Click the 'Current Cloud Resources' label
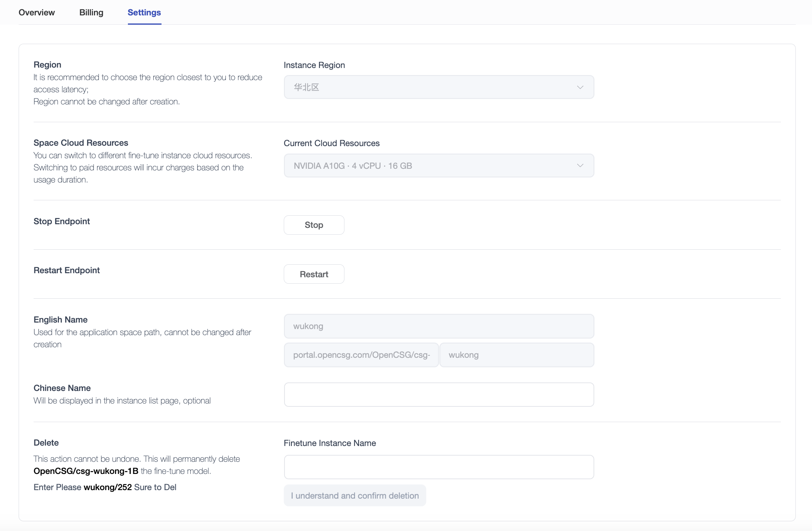Viewport: 812px width, 531px height. pos(332,143)
